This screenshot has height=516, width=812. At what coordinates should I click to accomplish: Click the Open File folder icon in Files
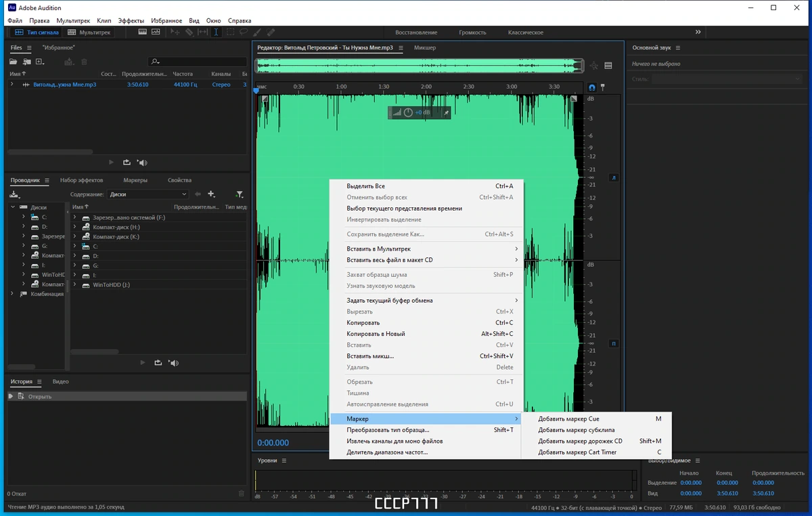[x=13, y=62]
